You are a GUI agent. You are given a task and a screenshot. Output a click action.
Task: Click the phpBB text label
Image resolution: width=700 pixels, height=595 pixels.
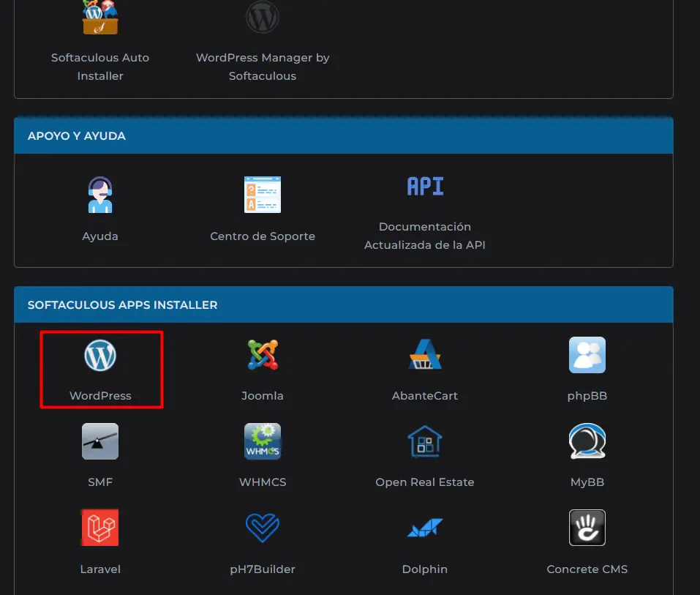click(x=587, y=396)
